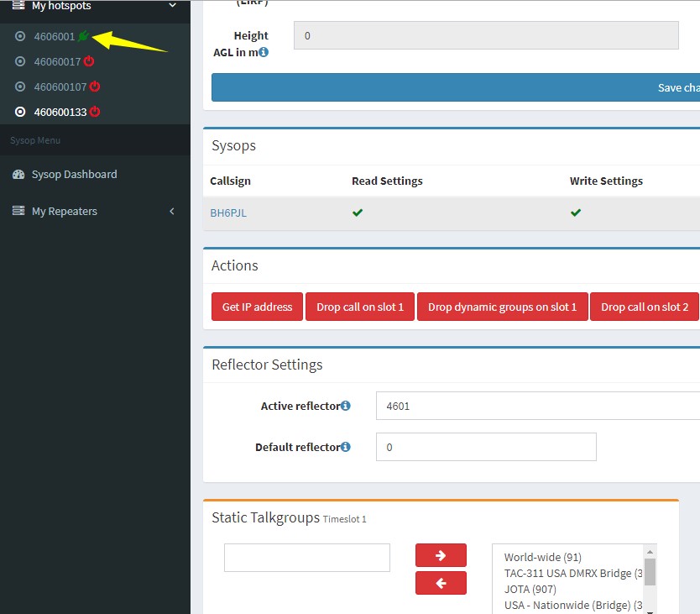Select the radio circle for hotspot 4606001
700x614 pixels.
pyautogui.click(x=21, y=36)
